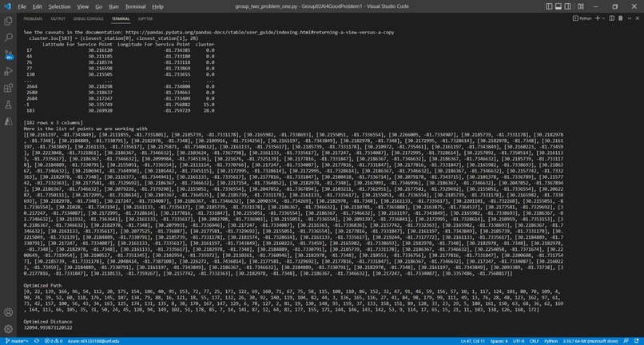Open the Terminal menu
This screenshot has height=345, width=644.
click(x=136, y=6)
